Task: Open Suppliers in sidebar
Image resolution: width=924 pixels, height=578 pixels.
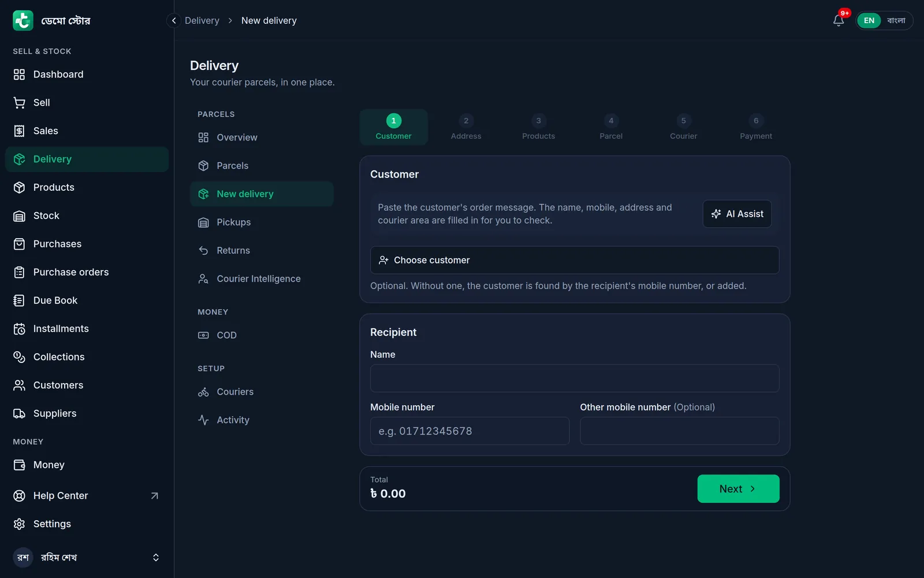Action: point(87,414)
